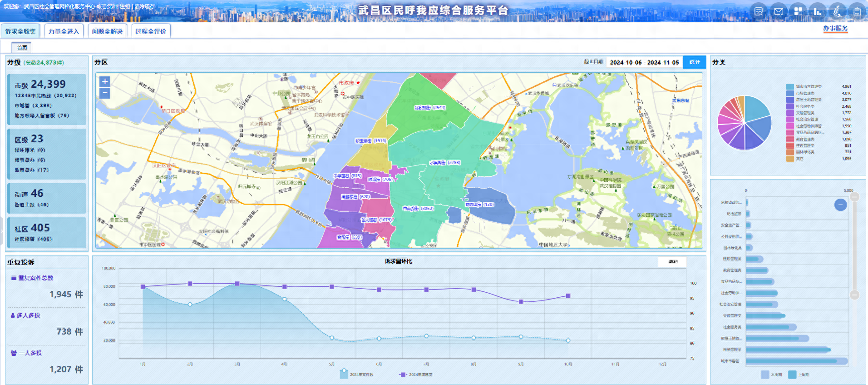
Task: Switch to 问题全解决 tab
Action: pos(107,31)
